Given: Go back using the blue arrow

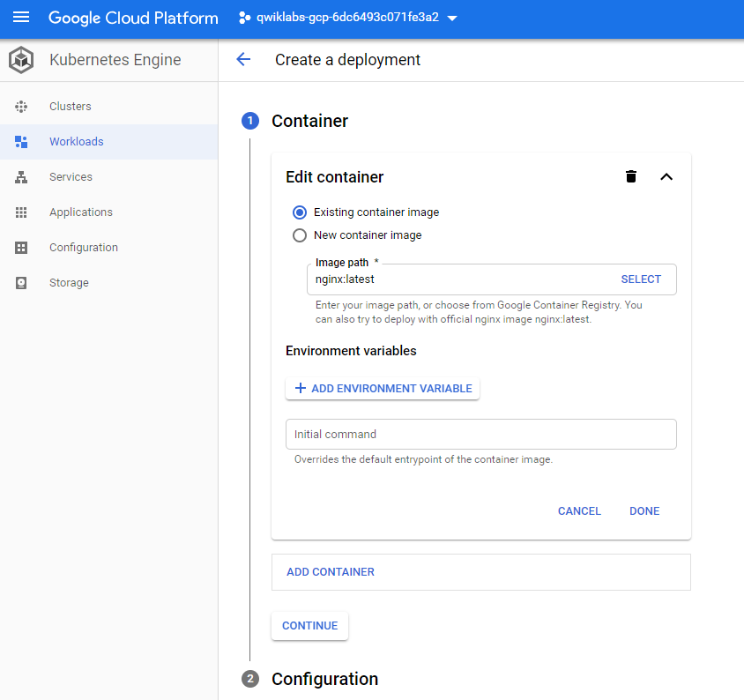Looking at the screenshot, I should click(x=243, y=59).
